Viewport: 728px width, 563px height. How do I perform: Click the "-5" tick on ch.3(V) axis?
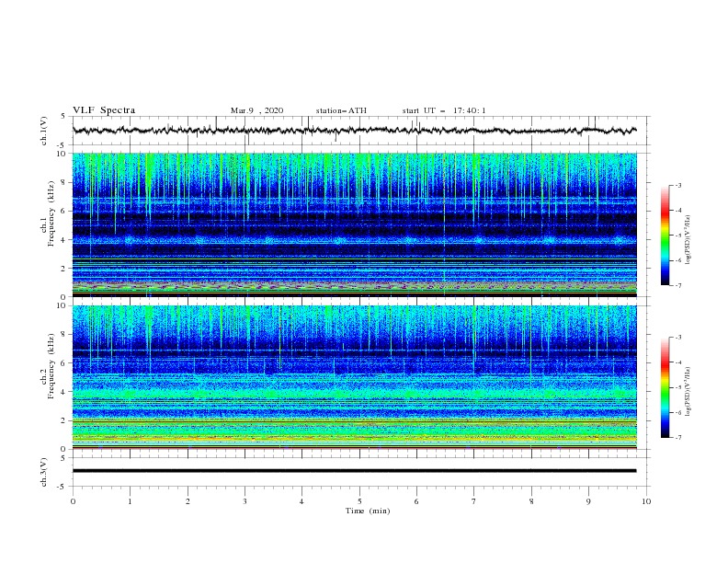point(63,487)
